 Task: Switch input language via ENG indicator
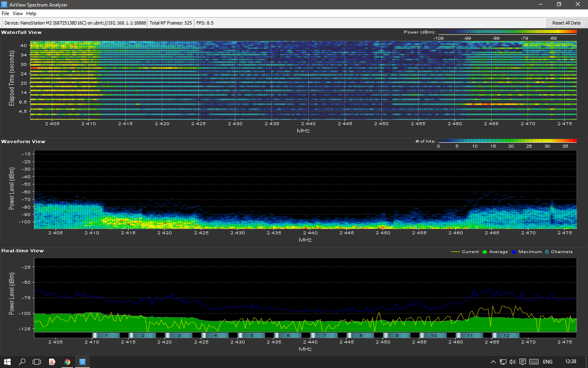click(x=548, y=362)
